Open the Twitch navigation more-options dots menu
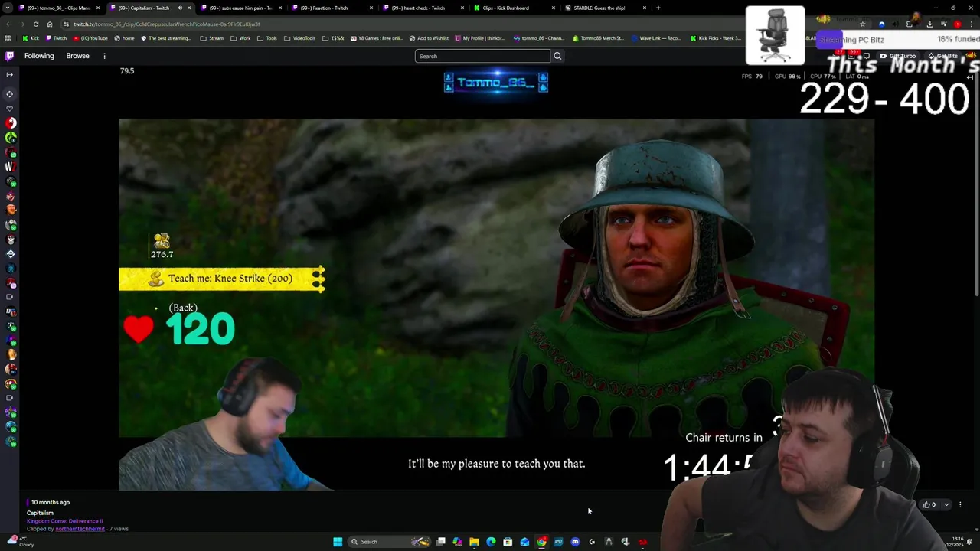The height and width of the screenshot is (551, 980). 104,56
